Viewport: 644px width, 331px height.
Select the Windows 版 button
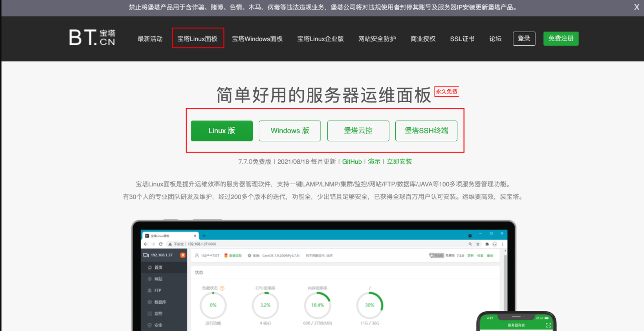click(290, 131)
